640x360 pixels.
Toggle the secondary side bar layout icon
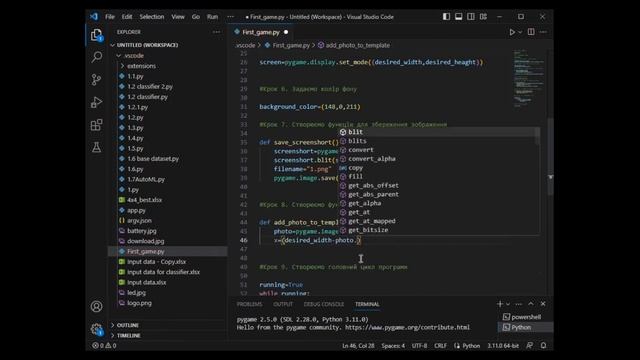(x=471, y=17)
